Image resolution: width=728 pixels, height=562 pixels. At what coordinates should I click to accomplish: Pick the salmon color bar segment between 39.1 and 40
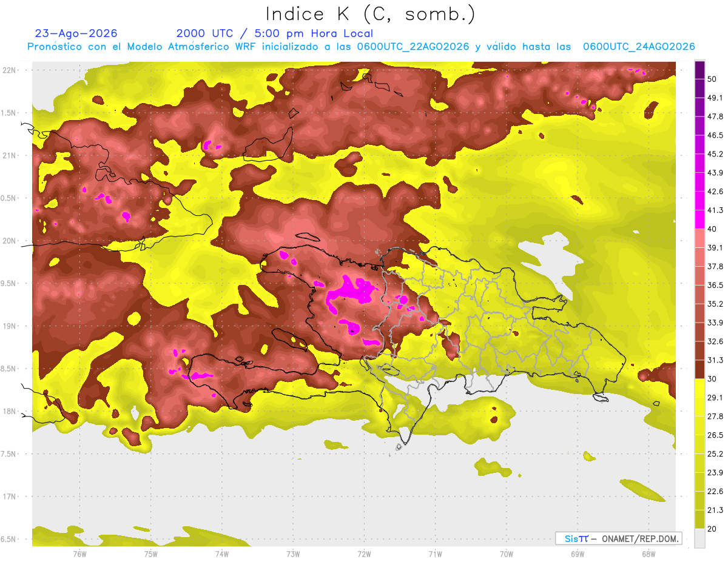point(699,238)
